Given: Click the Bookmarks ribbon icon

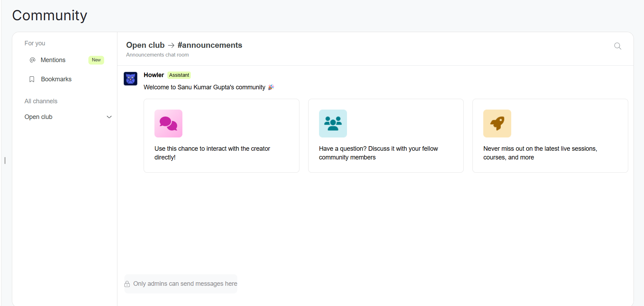Looking at the screenshot, I should 32,79.
